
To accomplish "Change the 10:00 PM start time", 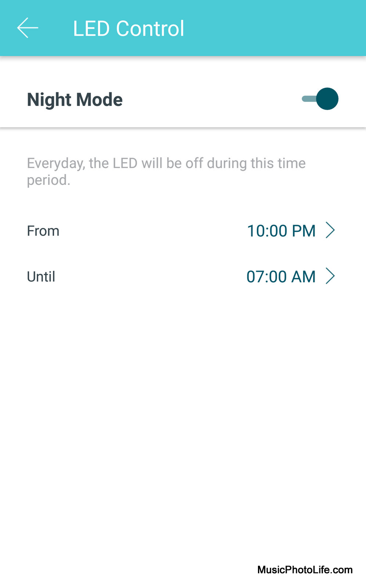I will coord(281,231).
